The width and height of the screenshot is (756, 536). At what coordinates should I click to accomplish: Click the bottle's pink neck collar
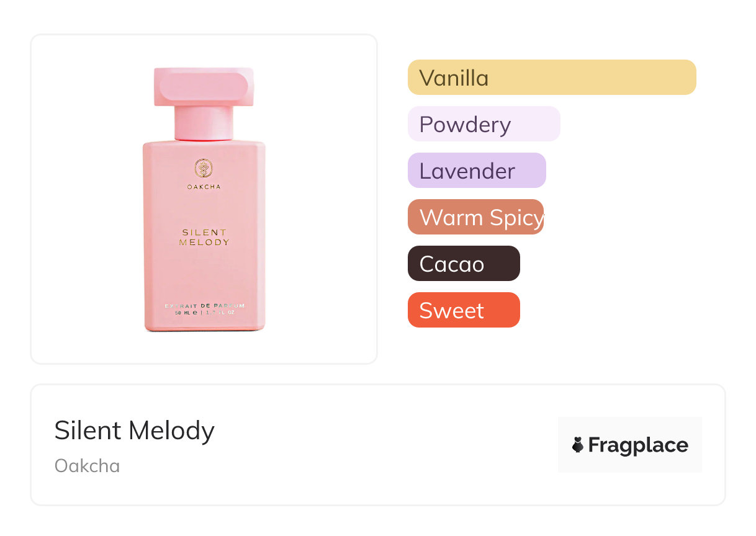tap(204, 123)
